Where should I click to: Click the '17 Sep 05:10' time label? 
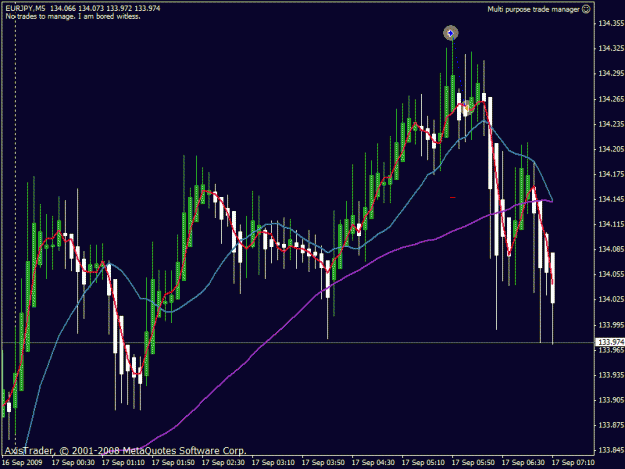click(x=424, y=463)
